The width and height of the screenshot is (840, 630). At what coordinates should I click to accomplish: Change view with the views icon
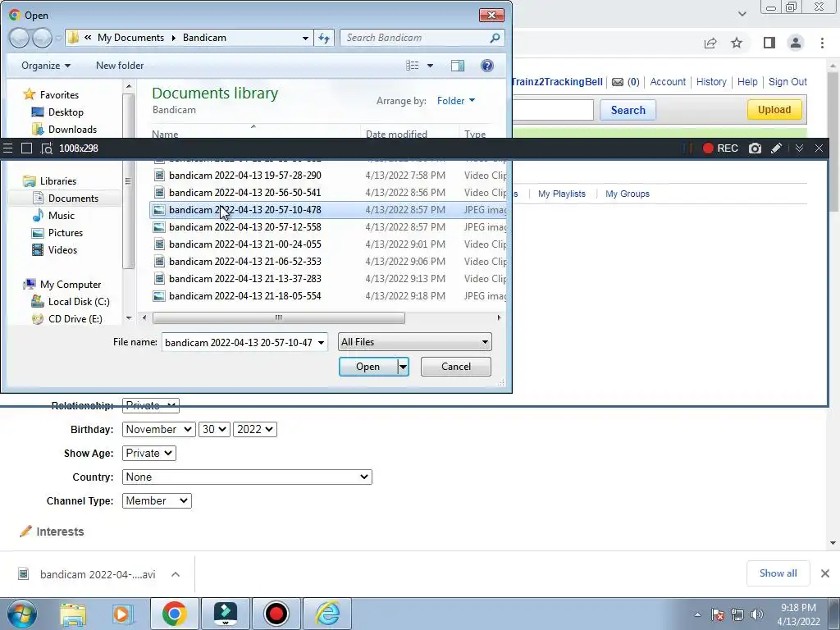click(412, 66)
